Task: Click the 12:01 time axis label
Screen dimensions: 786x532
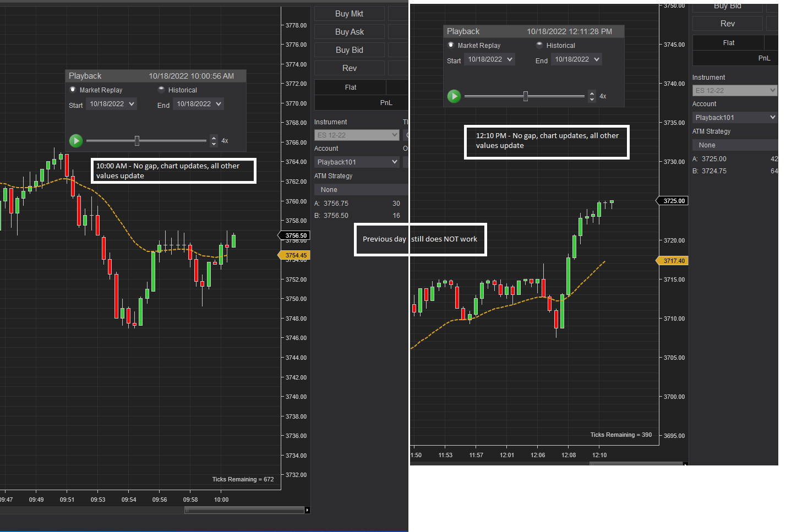Action: (507, 455)
